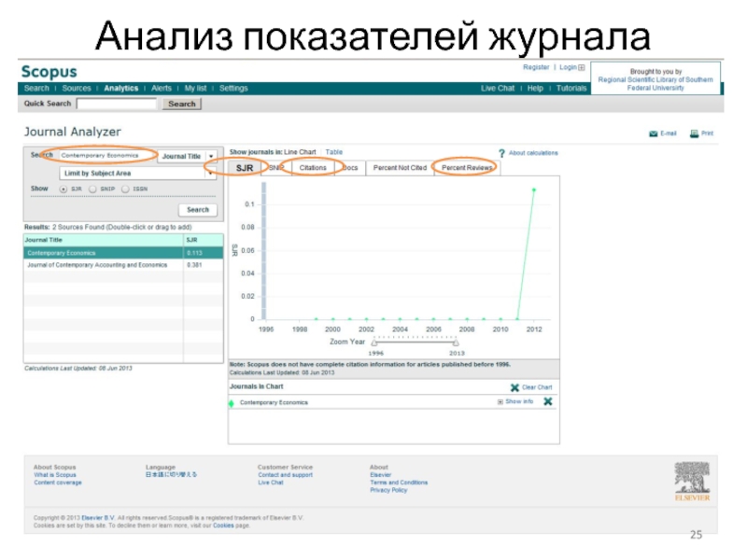Switch to the Docs tab
Viewport: 747px width, 560px height.
point(350,168)
